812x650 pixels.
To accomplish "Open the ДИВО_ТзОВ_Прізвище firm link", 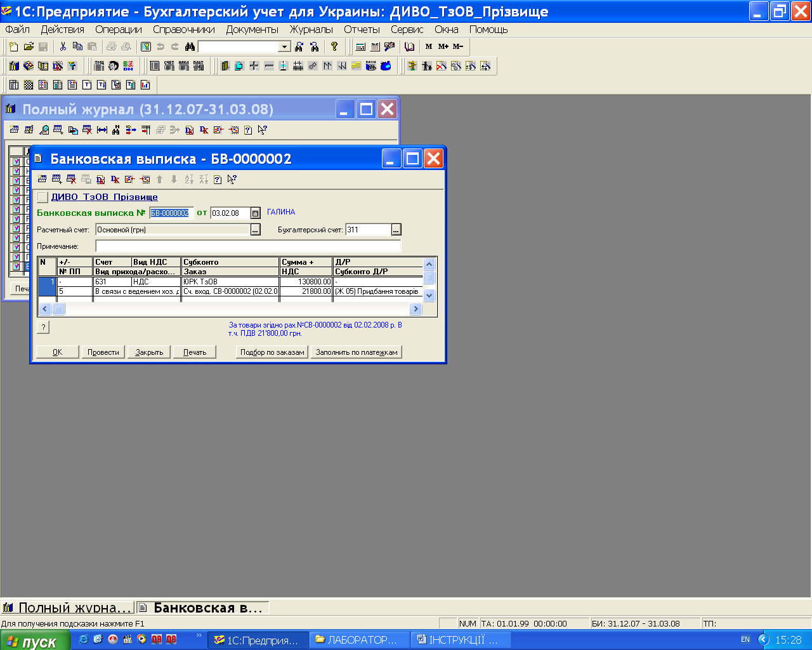I will [x=105, y=197].
